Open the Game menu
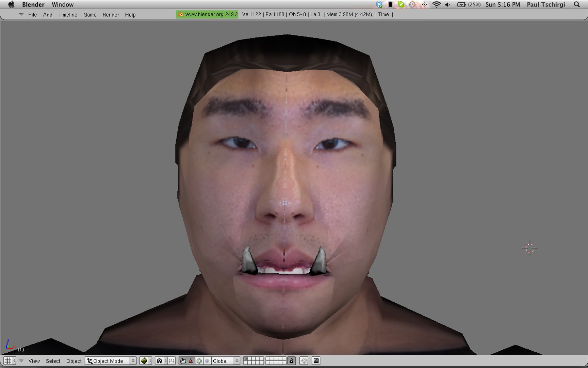588x368 pixels. (x=90, y=15)
